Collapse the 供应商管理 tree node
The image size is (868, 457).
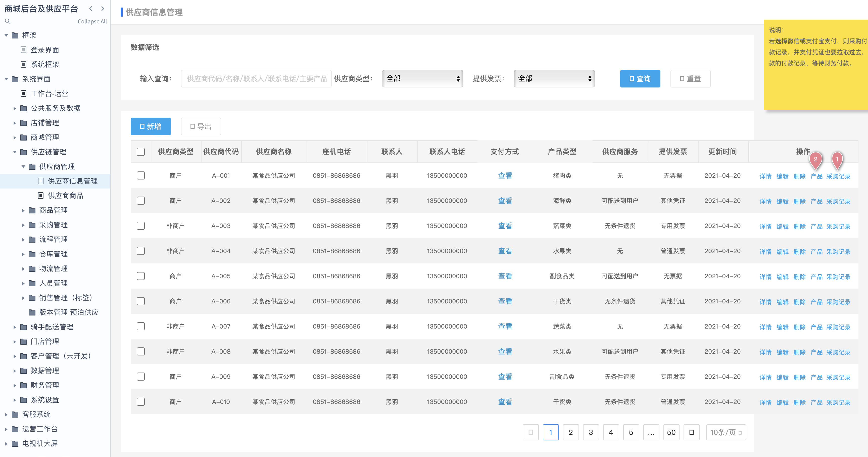point(23,166)
